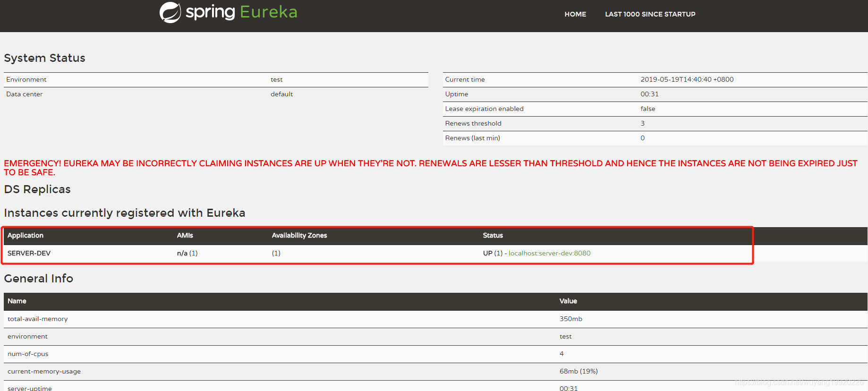
Task: Select the false lease expiration value
Action: (648, 109)
